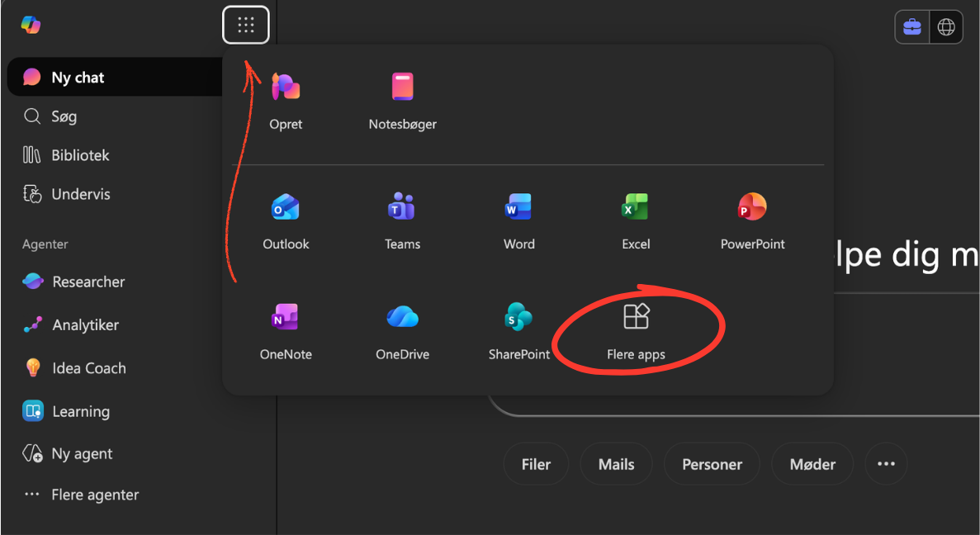The width and height of the screenshot is (980, 535).
Task: Select the work briefcase mode toggle
Action: 912,27
